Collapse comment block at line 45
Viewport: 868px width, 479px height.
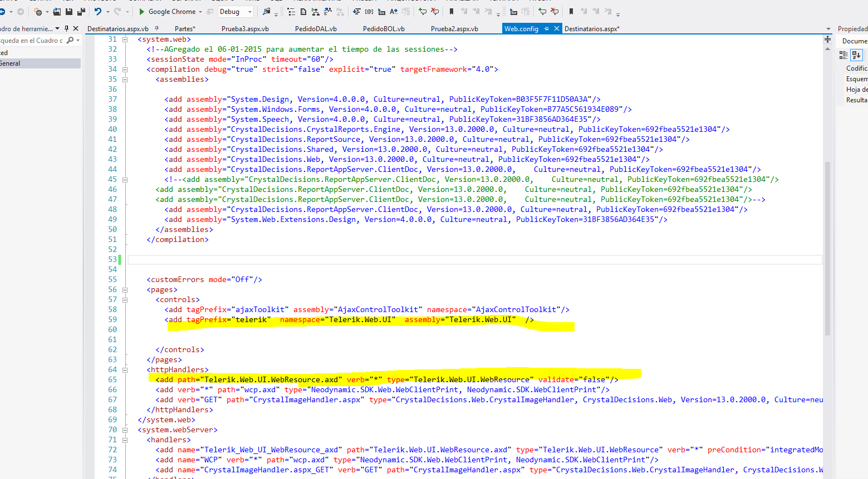click(125, 180)
